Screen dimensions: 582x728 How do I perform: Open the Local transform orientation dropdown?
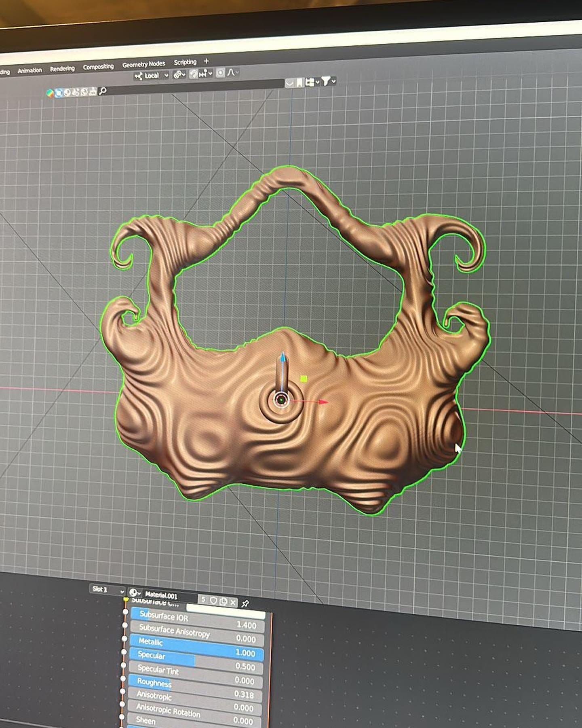tap(151, 76)
